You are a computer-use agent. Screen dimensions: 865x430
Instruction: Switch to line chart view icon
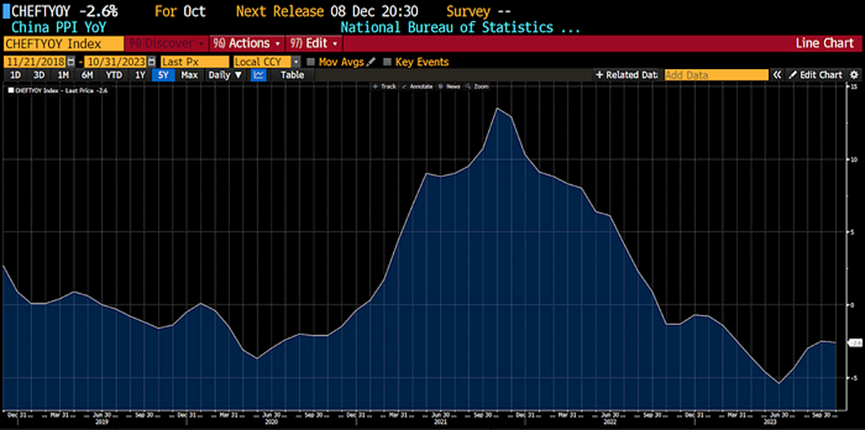click(258, 75)
